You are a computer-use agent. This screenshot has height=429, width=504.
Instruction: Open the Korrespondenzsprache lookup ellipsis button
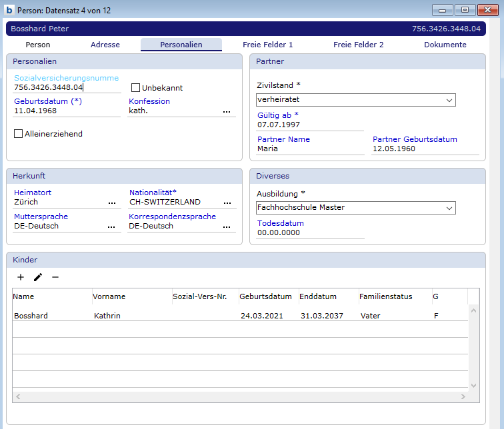click(x=227, y=226)
